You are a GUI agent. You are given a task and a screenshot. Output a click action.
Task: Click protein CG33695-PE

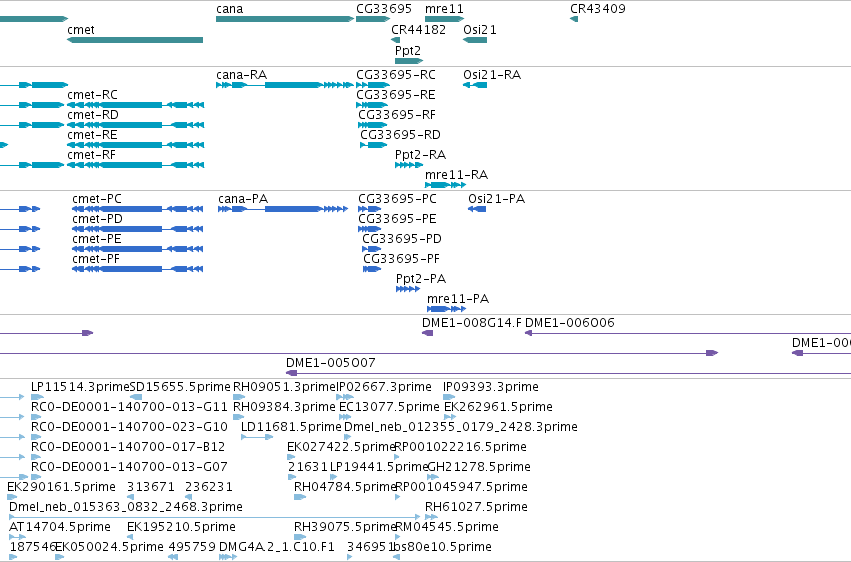[369, 229]
